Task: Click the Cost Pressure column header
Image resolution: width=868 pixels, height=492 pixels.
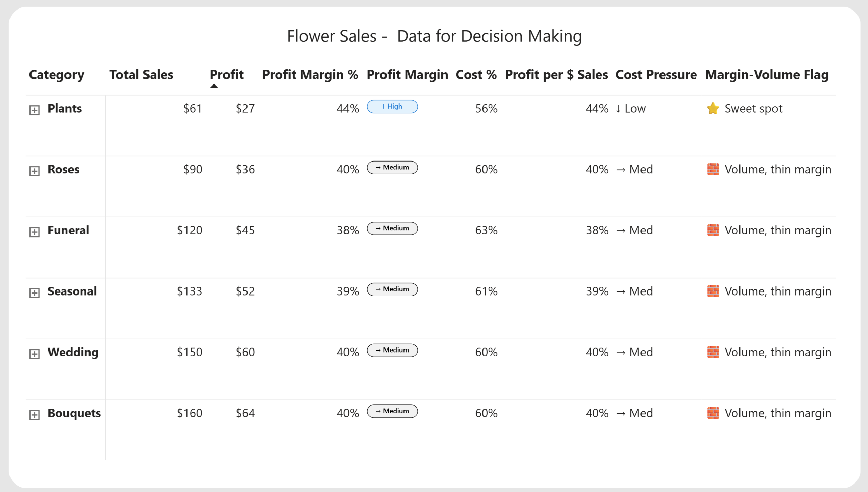Action: tap(656, 75)
